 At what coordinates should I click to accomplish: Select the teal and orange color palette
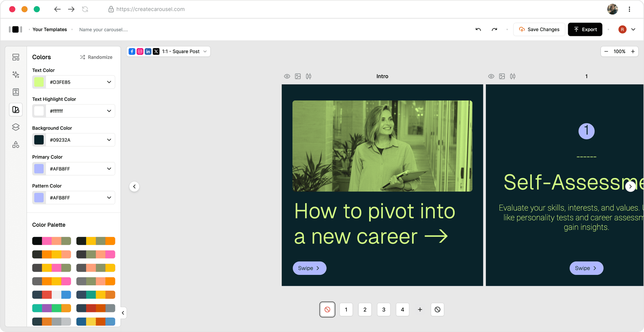click(96, 295)
